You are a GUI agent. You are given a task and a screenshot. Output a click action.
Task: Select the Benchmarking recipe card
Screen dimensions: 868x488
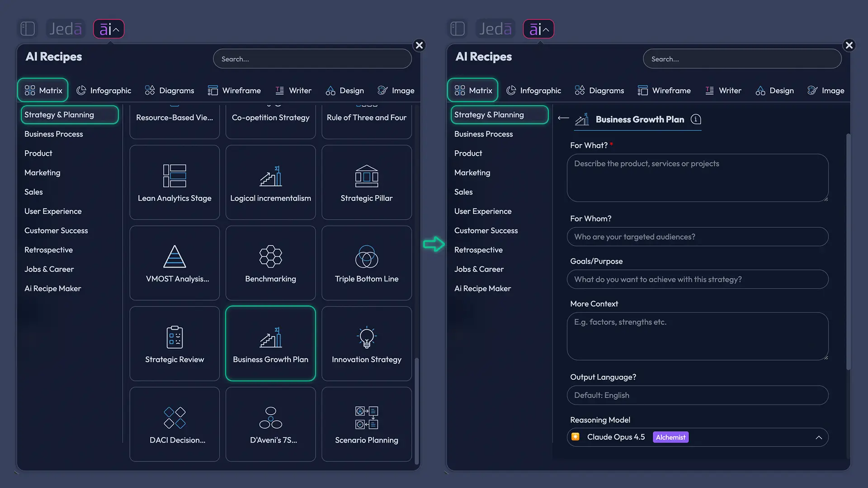[270, 263]
